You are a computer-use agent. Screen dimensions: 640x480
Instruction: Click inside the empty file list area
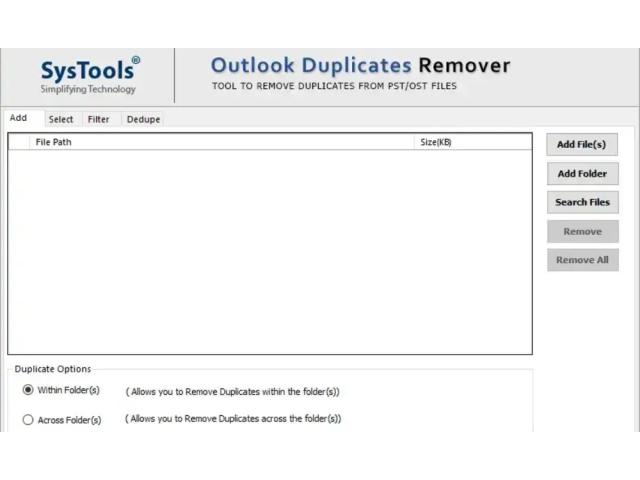point(270,252)
